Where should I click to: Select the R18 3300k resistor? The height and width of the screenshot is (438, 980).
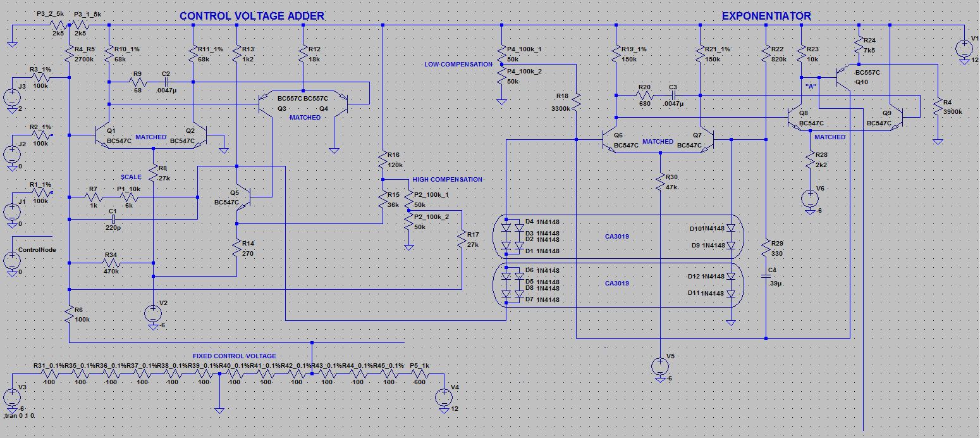coord(577,102)
